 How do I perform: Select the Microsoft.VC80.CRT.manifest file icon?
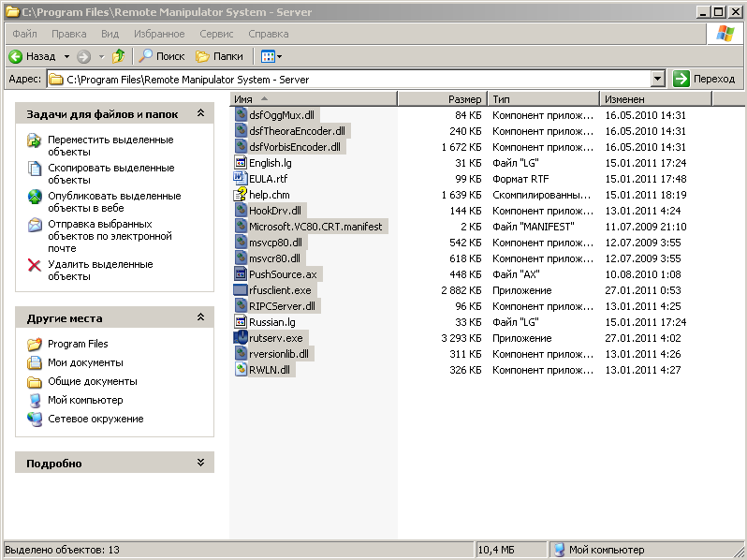pyautogui.click(x=241, y=227)
